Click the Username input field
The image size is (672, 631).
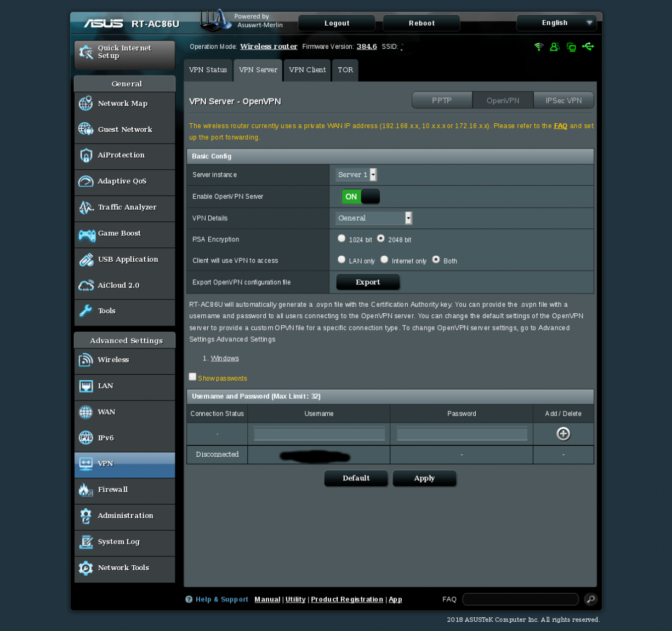point(319,434)
